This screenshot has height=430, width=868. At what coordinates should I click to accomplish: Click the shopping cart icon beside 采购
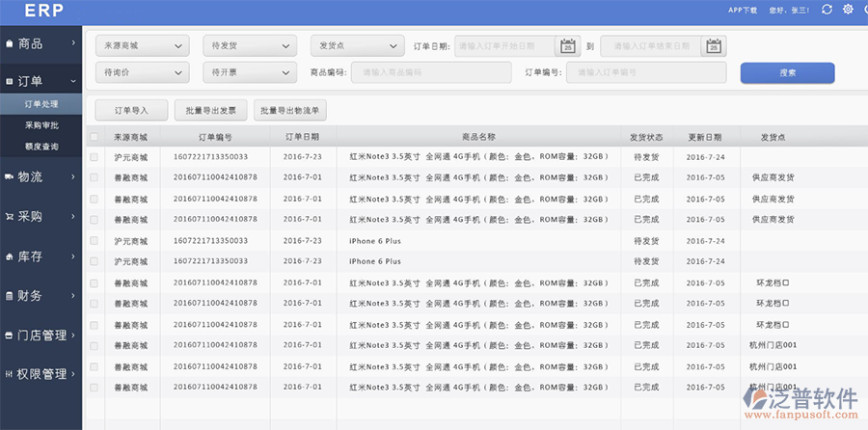(x=10, y=217)
